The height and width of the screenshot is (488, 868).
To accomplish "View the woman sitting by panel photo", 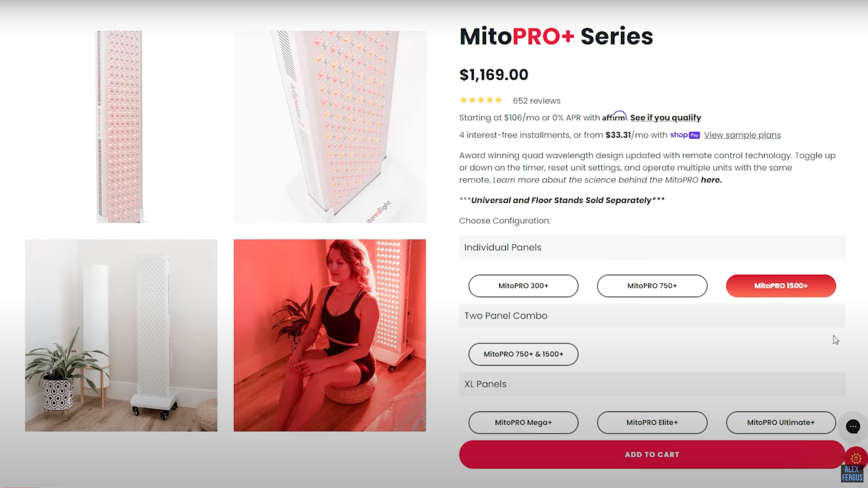I will (x=330, y=335).
